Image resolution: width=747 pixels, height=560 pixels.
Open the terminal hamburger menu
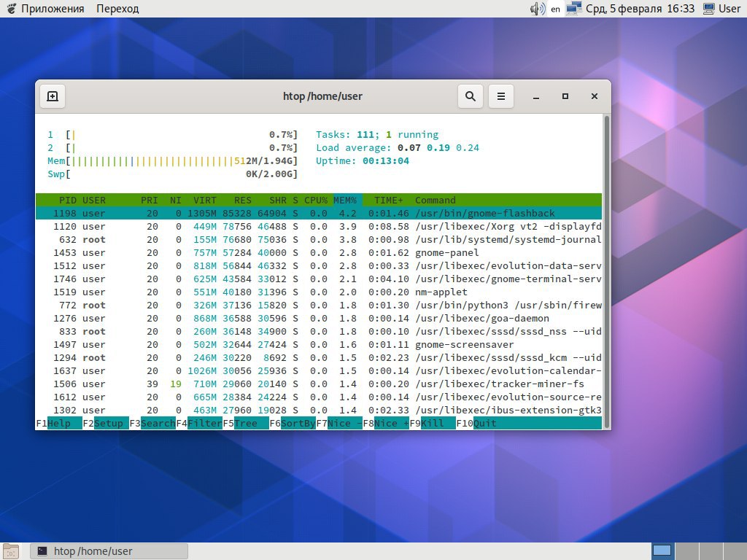(500, 96)
